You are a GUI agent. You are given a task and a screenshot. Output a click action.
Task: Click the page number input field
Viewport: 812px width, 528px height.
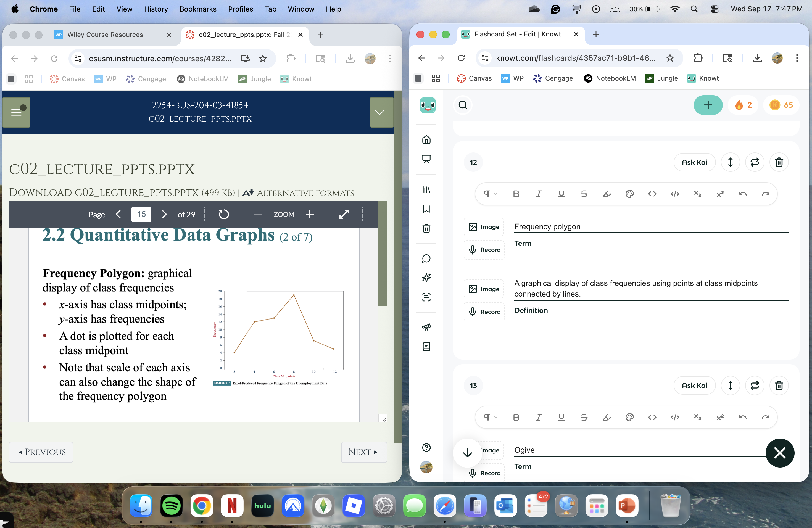pyautogui.click(x=141, y=214)
